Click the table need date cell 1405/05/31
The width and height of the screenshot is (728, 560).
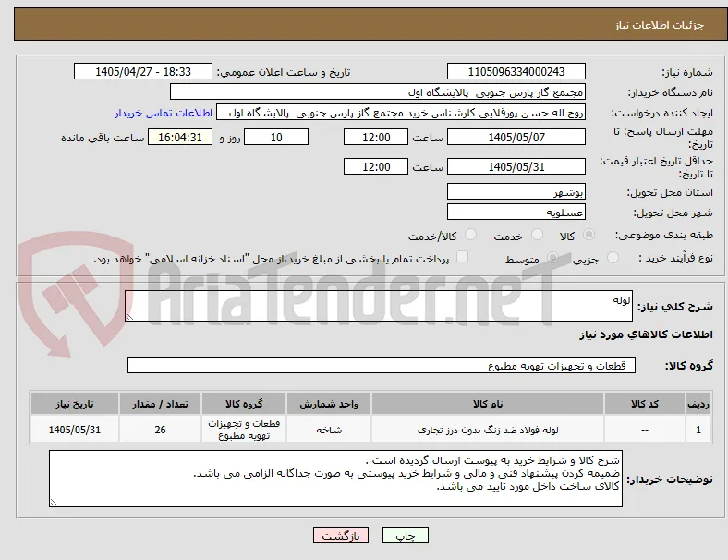point(75,430)
